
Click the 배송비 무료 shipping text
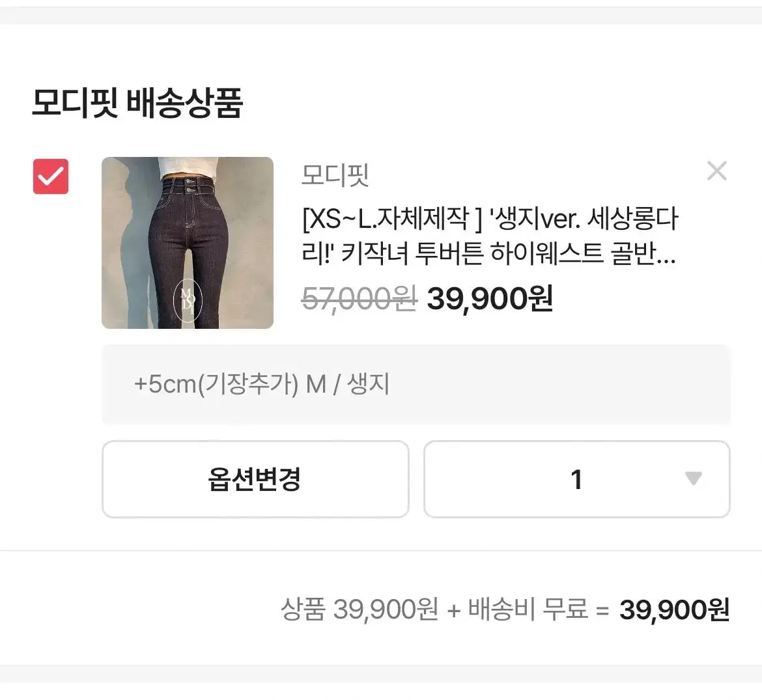(528, 609)
